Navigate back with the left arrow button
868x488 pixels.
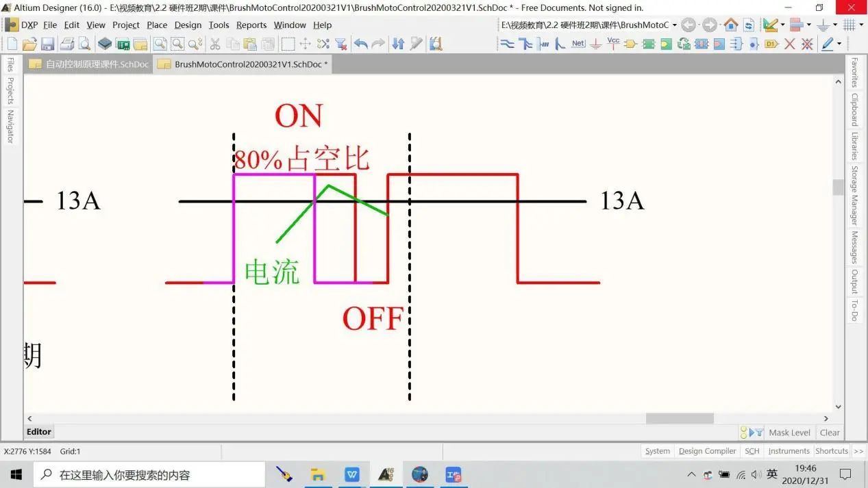pos(689,25)
